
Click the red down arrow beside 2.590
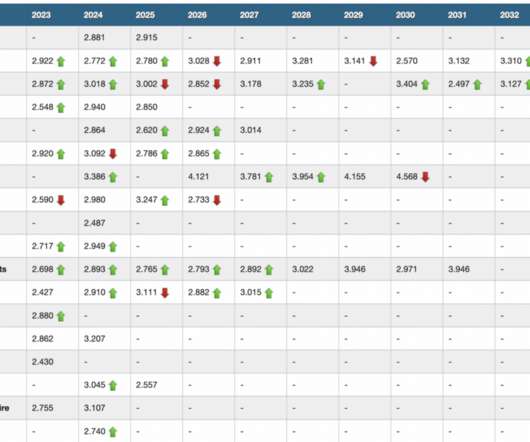pos(61,200)
